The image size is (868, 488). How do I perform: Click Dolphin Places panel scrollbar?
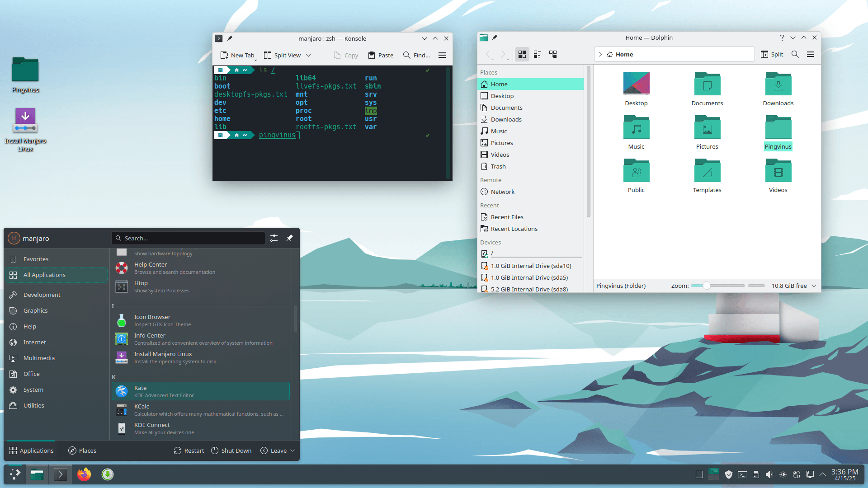point(588,142)
